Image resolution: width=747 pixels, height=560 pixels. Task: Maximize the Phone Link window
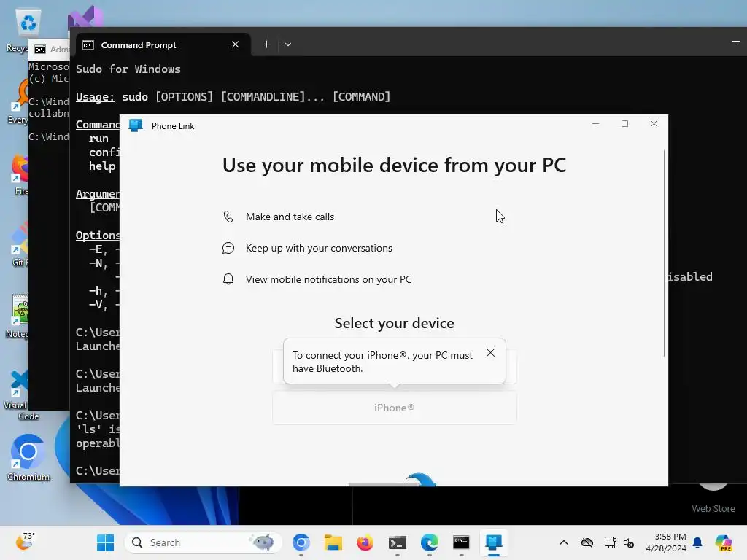point(624,124)
